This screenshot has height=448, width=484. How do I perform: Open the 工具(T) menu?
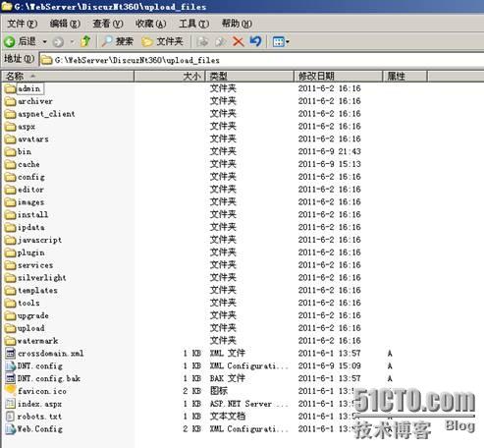pos(193,24)
